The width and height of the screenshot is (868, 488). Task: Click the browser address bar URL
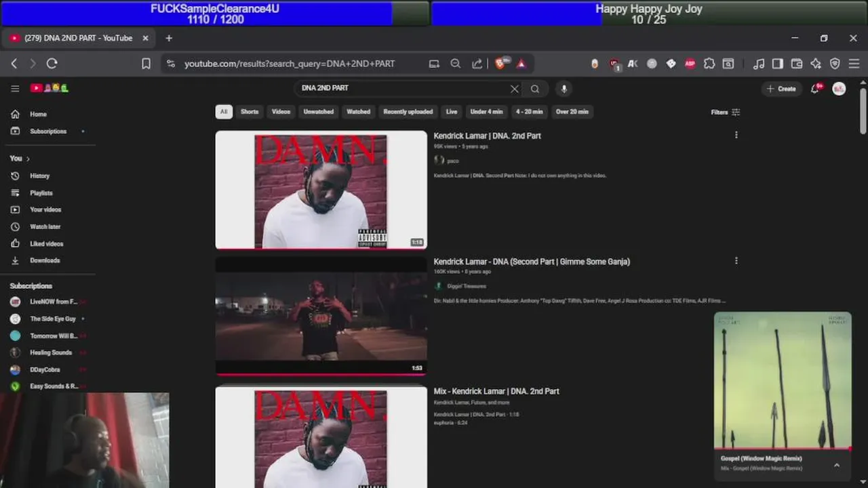[290, 64]
